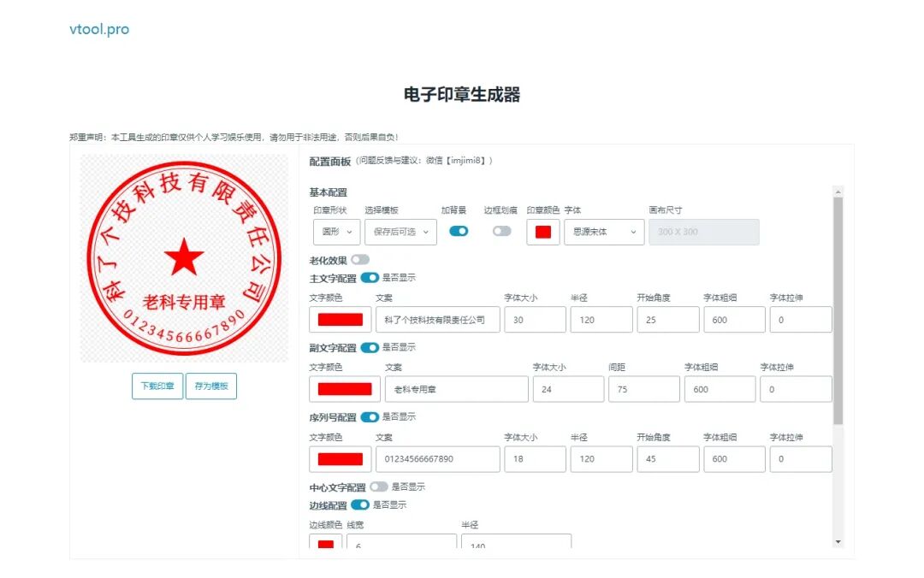Viewport: 924px width, 578px height.
Task: Click 边线 半径 field showing 140
Action: (516, 541)
